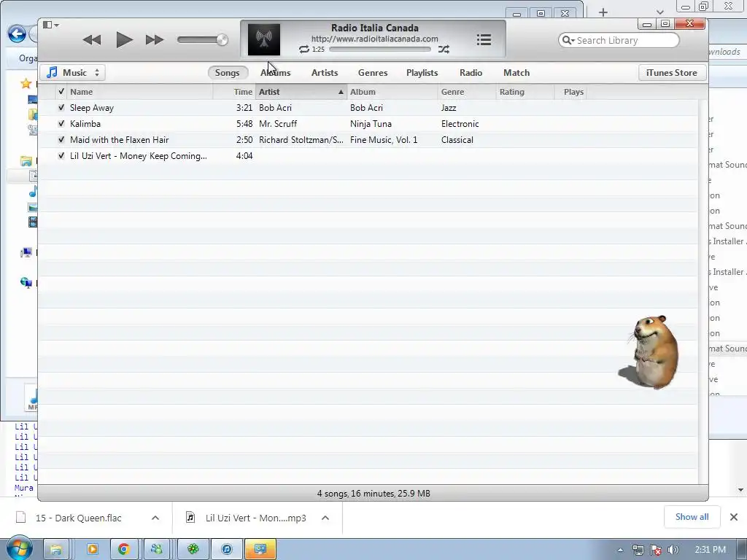Open downloaded file 15 - Dark Queen.flac
The height and width of the screenshot is (560, 747).
tap(79, 518)
